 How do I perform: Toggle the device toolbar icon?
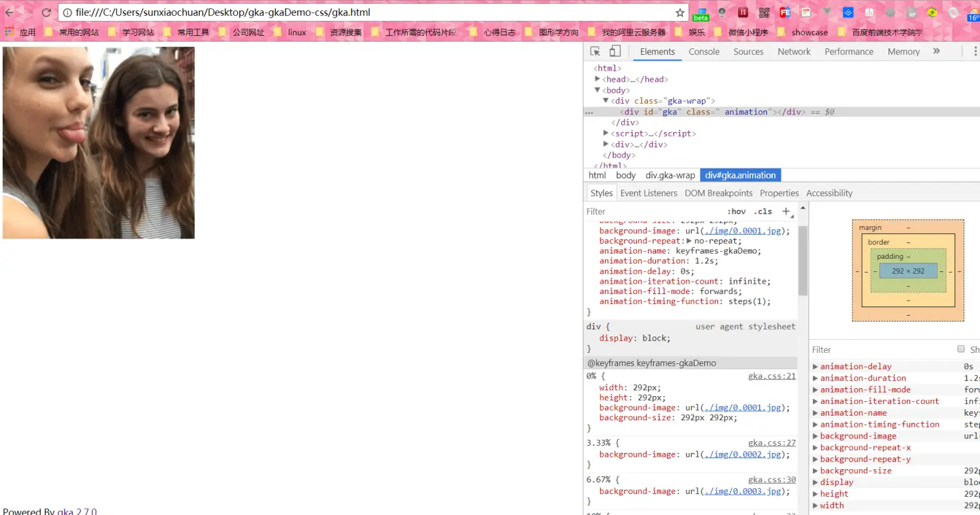point(615,52)
